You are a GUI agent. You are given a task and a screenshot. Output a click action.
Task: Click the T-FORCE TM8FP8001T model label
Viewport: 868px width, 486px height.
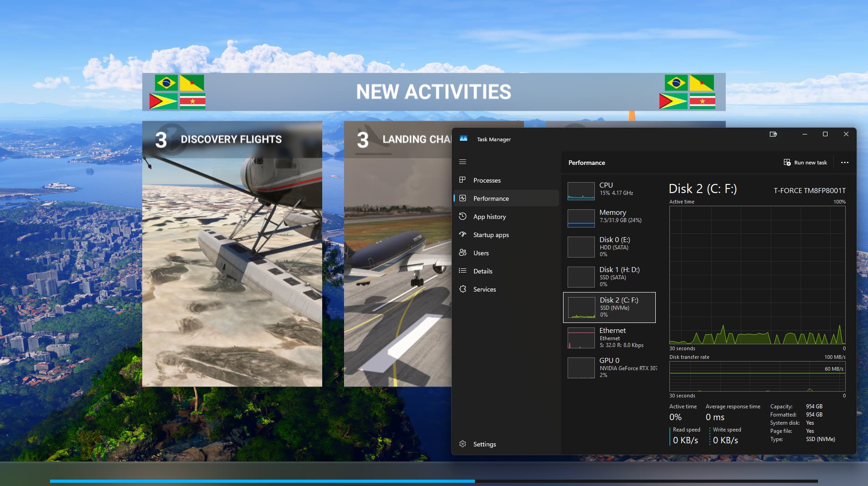click(809, 191)
